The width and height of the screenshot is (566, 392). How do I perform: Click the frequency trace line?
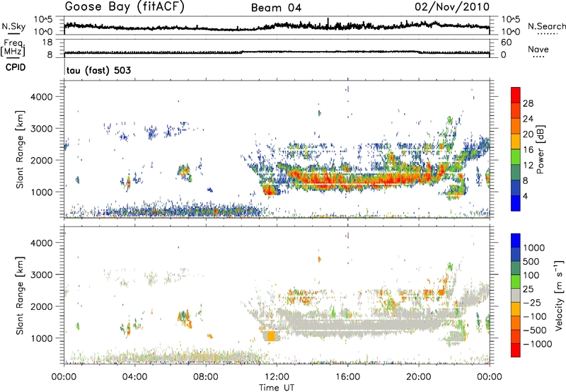(x=277, y=52)
